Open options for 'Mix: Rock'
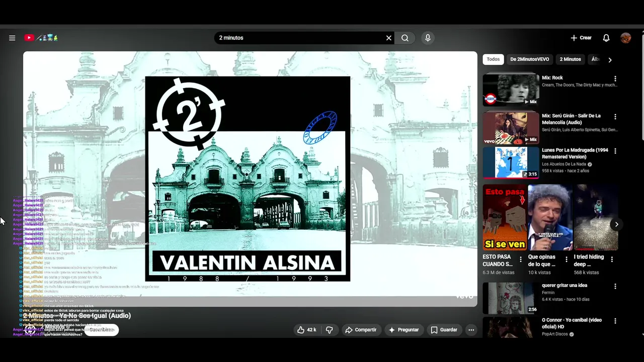Image resolution: width=644 pixels, height=362 pixels. [x=615, y=79]
